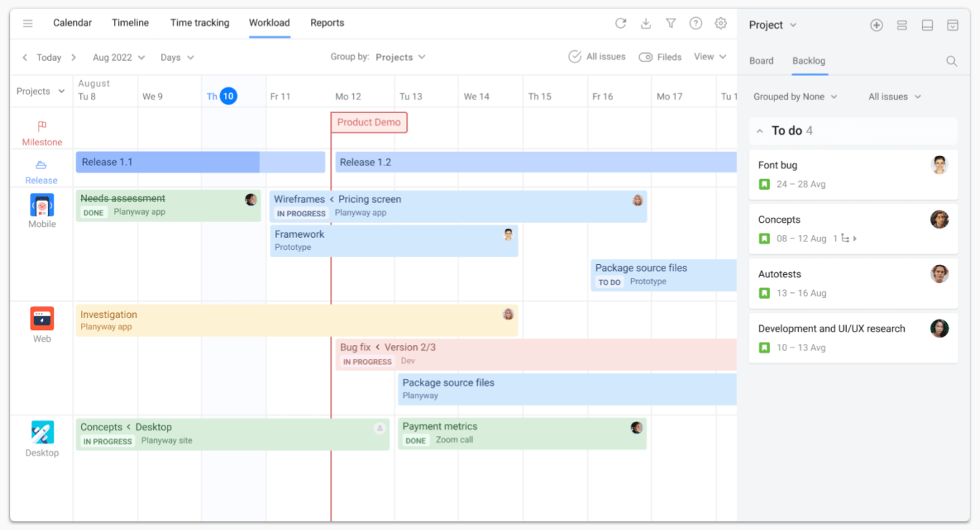980x530 pixels.
Task: Click the hamburger menu icon
Action: tap(28, 24)
